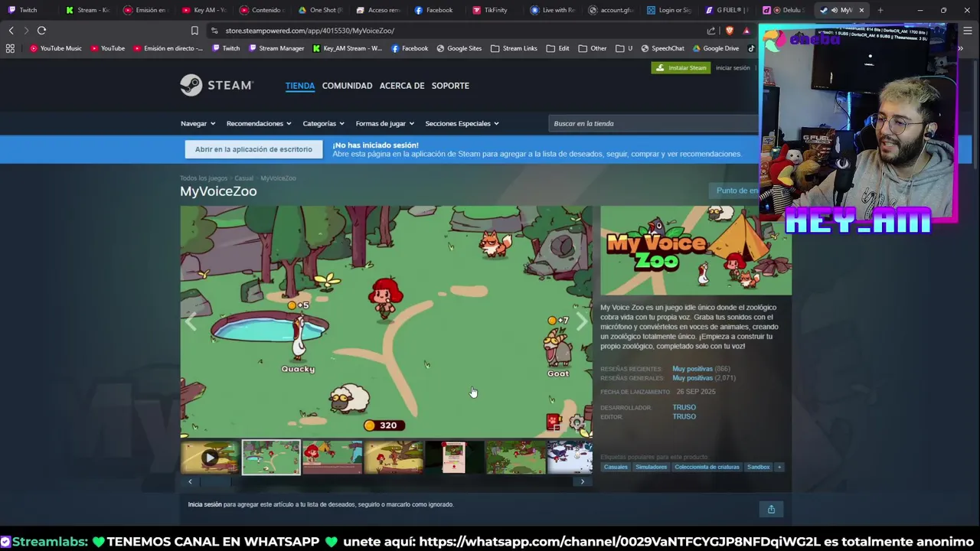This screenshot has height=551, width=980.
Task: Play the trailer video thumbnail
Action: (x=210, y=458)
